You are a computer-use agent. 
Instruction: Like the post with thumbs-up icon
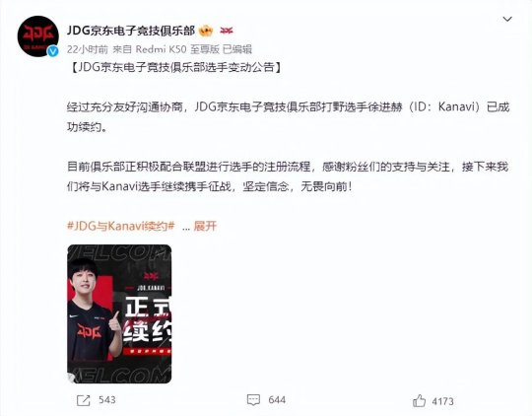point(419,400)
